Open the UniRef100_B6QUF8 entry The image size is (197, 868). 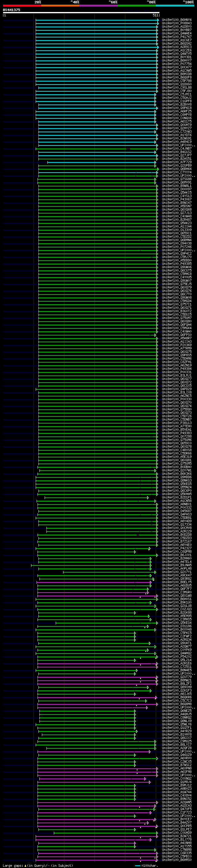point(177,78)
